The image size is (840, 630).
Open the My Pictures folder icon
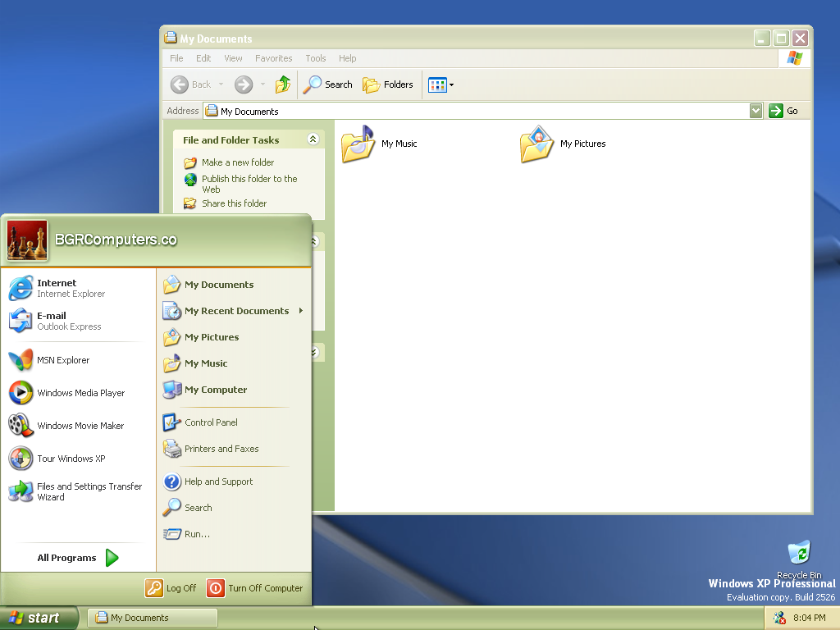coord(537,144)
